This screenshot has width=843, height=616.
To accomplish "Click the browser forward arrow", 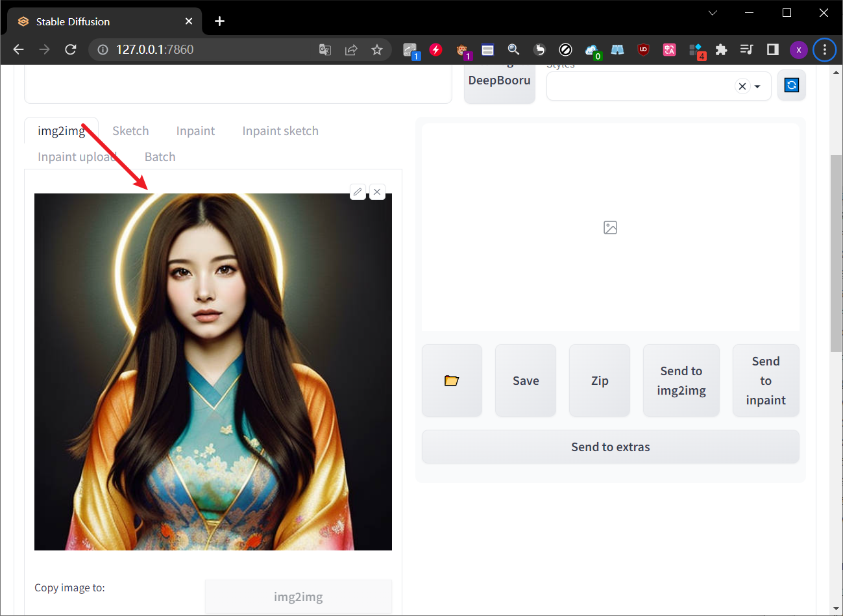I will pyautogui.click(x=44, y=49).
